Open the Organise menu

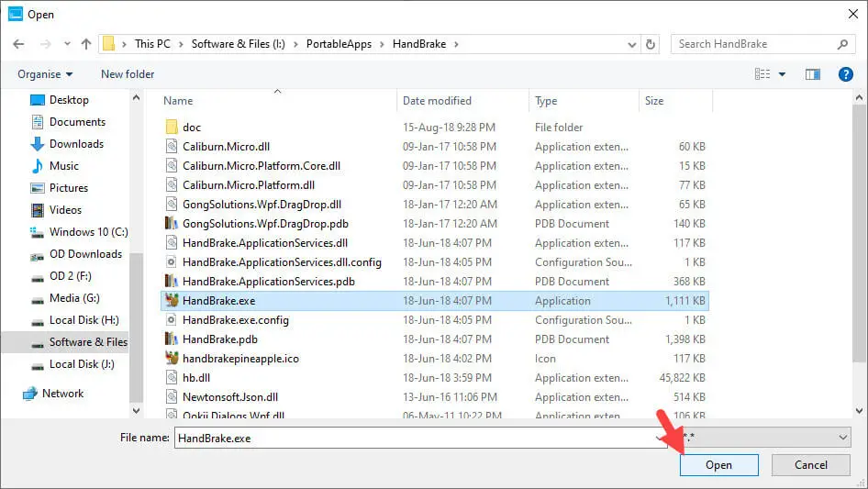point(45,74)
